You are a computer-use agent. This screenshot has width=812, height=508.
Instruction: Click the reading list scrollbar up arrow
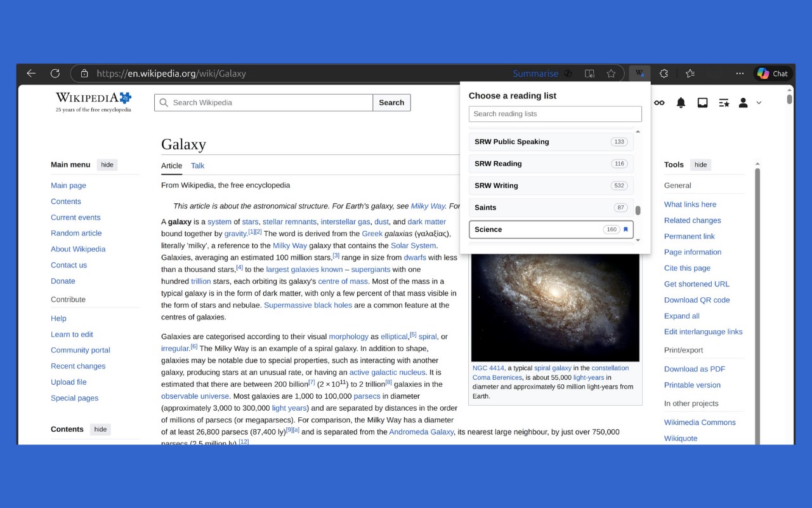(638, 131)
